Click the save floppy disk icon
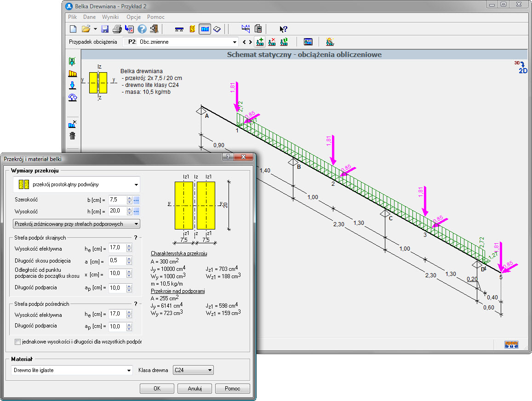Image resolution: width=532 pixels, height=401 pixels. [x=105, y=29]
